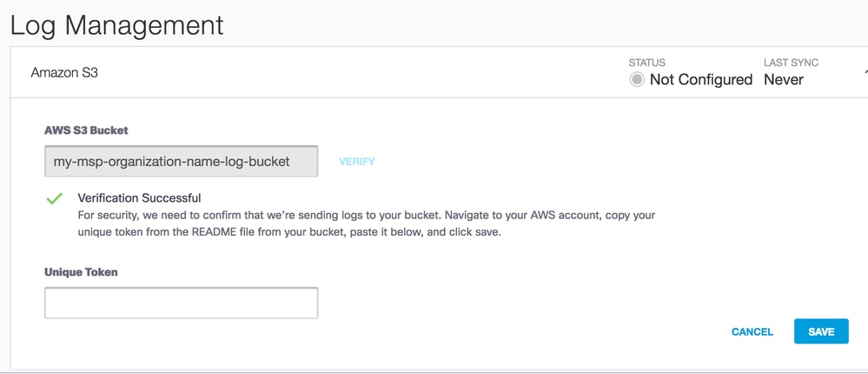Screen dimensions: 868x374
Task: Select the Never last sync value
Action: click(x=784, y=80)
